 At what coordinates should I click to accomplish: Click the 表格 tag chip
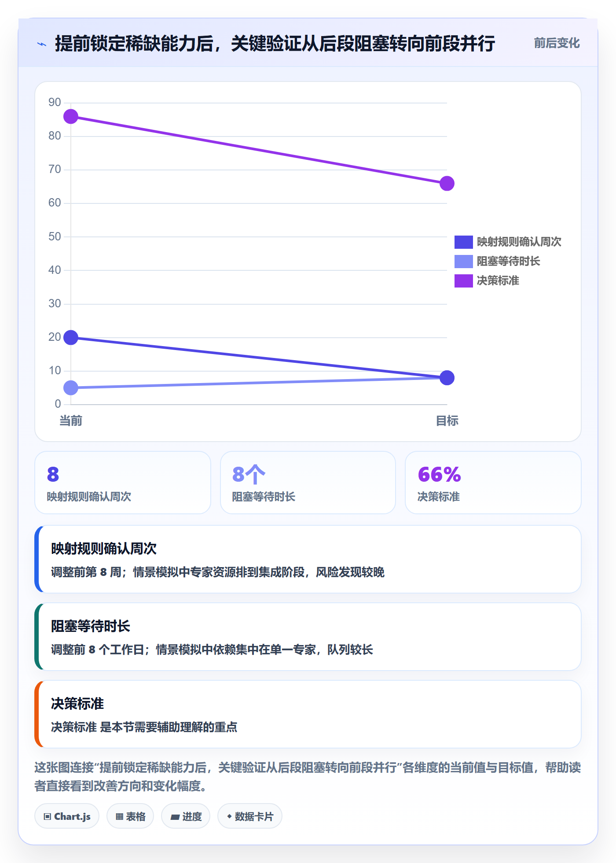[x=130, y=816]
